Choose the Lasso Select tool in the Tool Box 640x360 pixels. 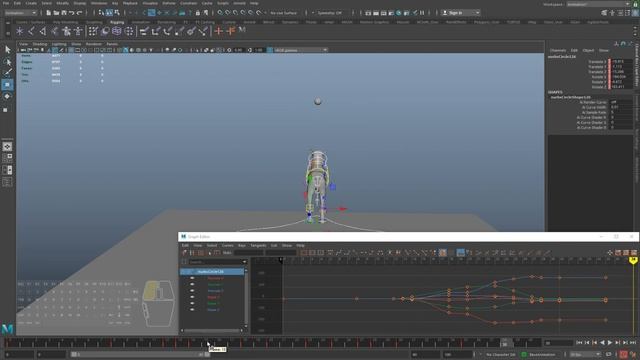pyautogui.click(x=7, y=62)
